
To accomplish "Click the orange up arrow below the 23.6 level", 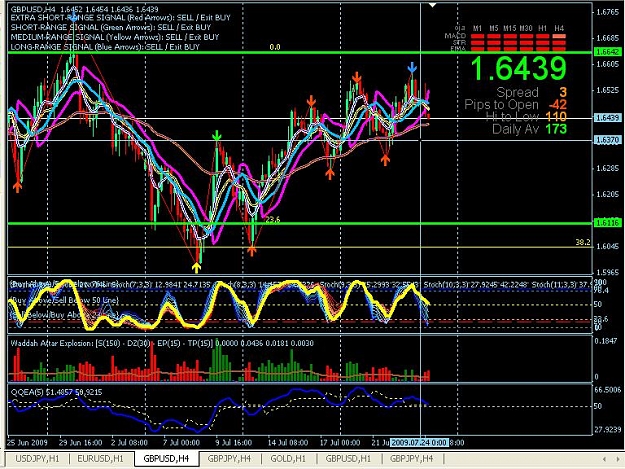I will pyautogui.click(x=252, y=250).
